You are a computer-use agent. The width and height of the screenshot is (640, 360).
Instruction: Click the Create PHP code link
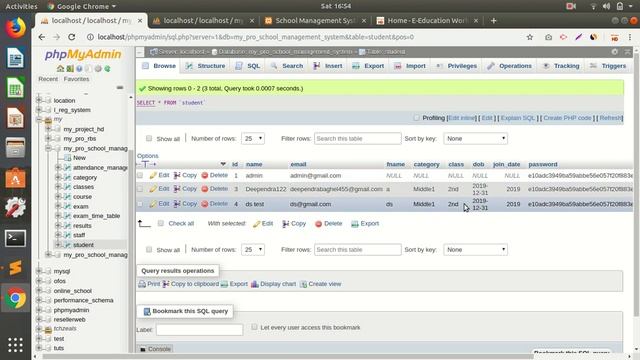567,118
